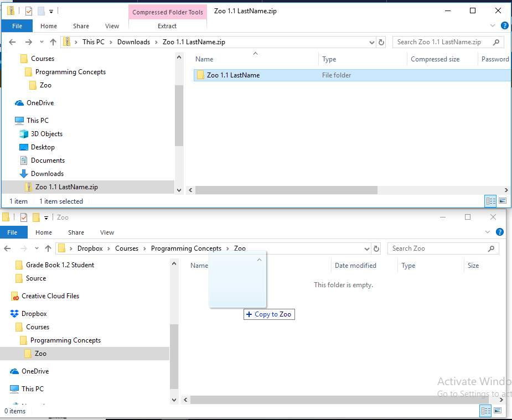The height and width of the screenshot is (420, 512).
Task: Click the refresh icon beside the Zoo address bar
Action: point(377,248)
